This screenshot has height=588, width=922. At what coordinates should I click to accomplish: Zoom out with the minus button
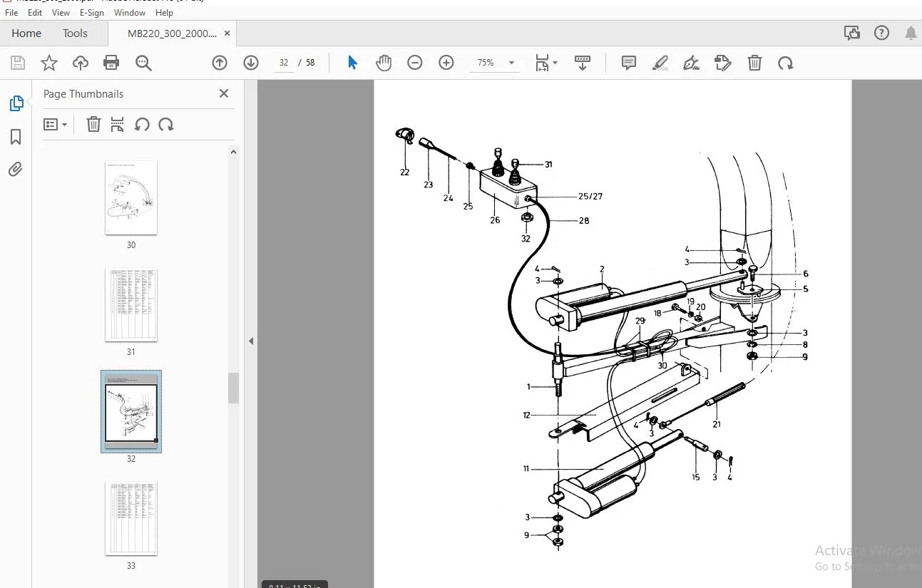(x=415, y=63)
